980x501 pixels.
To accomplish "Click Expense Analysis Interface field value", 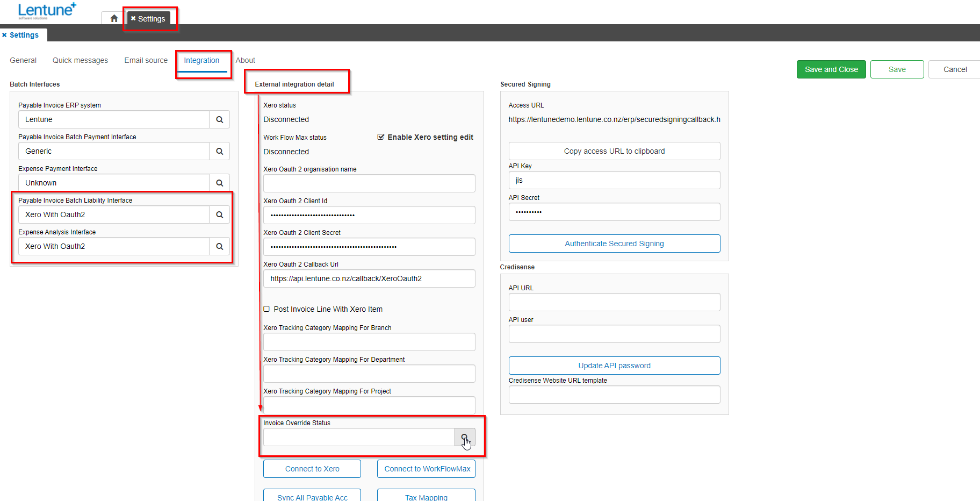I will click(114, 246).
